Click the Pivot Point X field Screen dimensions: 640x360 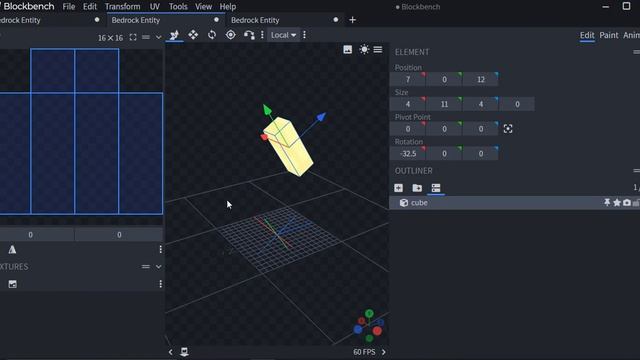(408, 129)
